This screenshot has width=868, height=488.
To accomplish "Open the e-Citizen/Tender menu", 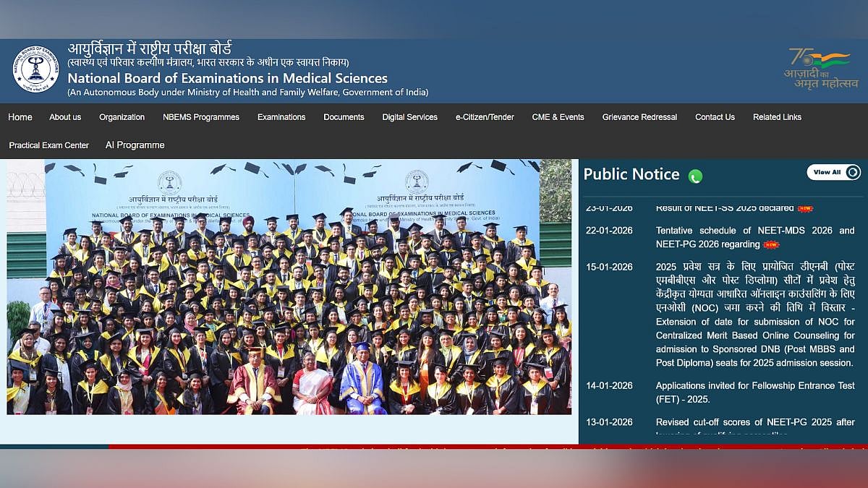I will pyautogui.click(x=484, y=117).
